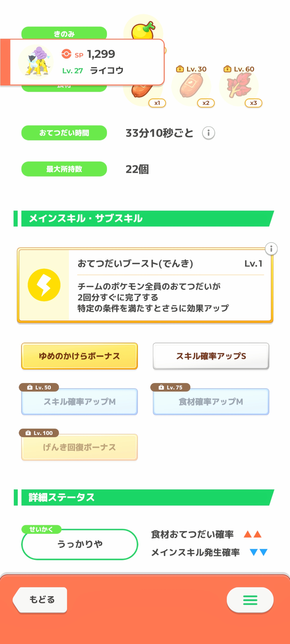The width and height of the screenshot is (290, 644).
Task: Open the hamburger menu button
Action: click(x=250, y=600)
